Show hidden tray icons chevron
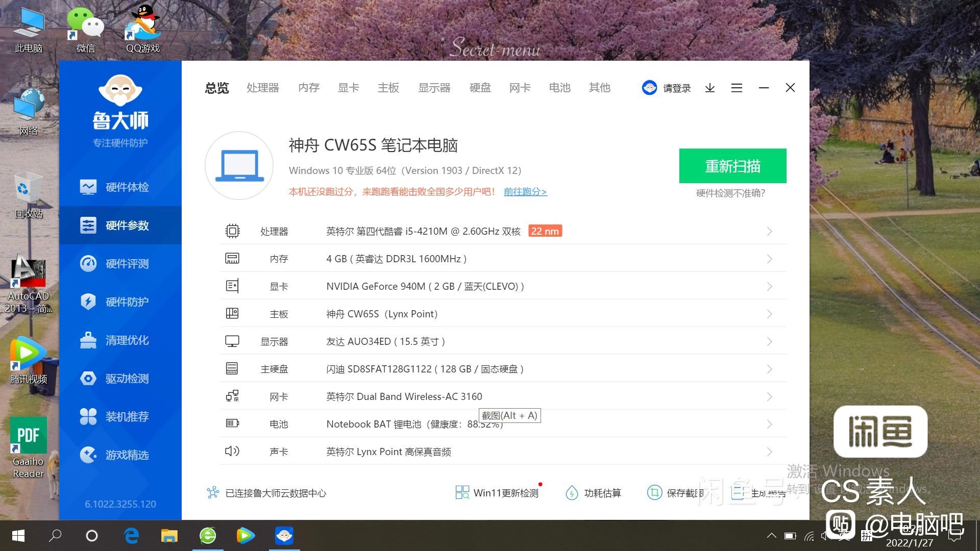 [x=772, y=536]
